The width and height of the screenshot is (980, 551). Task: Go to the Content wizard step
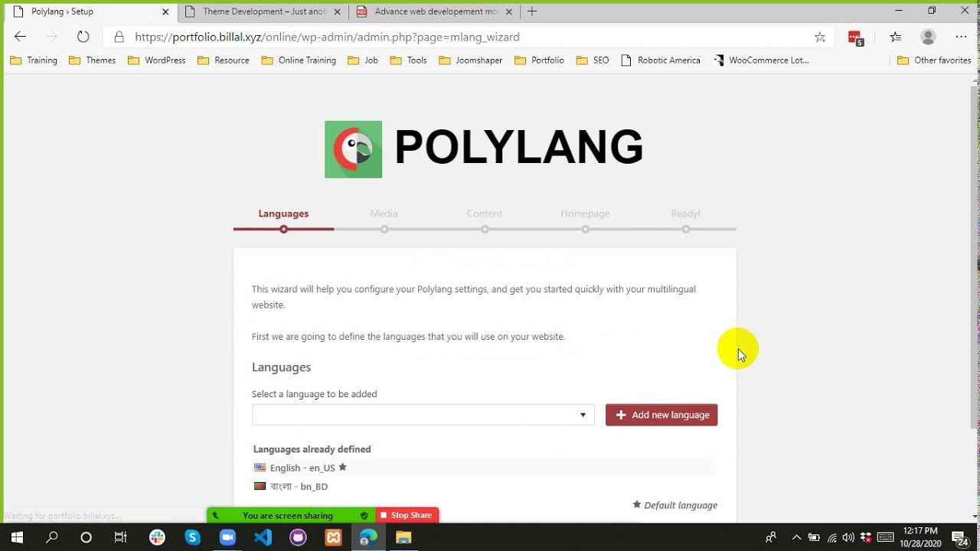click(x=485, y=219)
